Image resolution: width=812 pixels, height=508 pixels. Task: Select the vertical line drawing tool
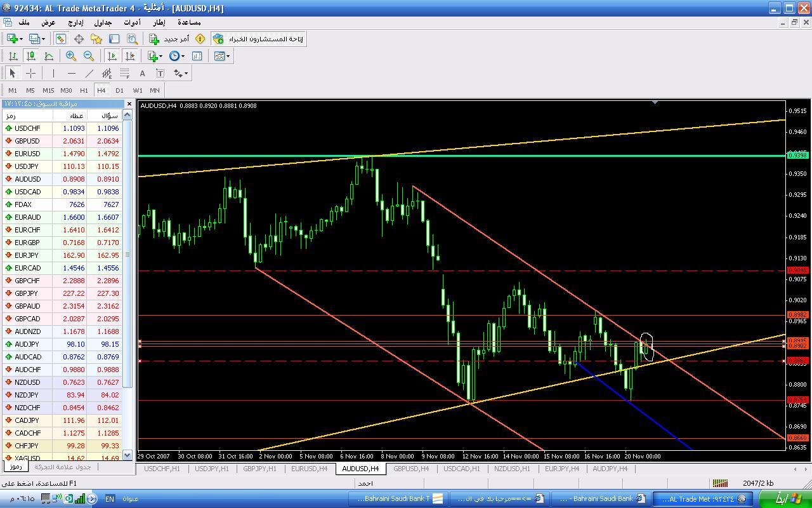click(x=53, y=73)
